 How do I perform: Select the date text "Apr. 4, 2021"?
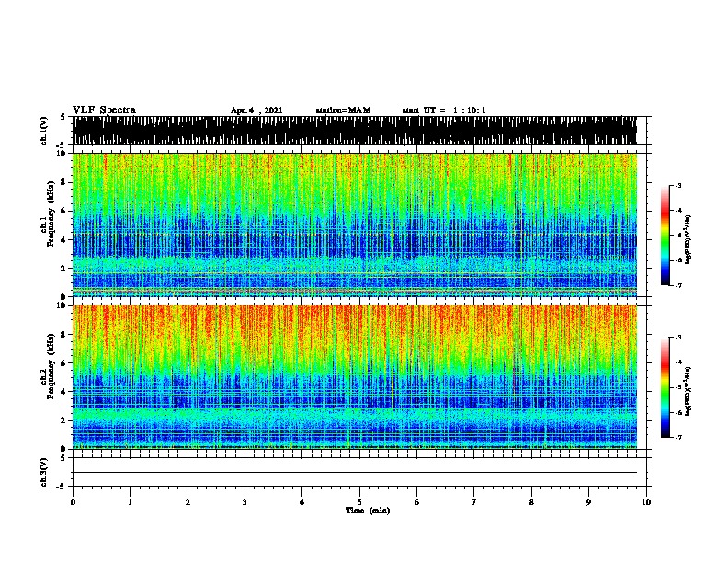pos(256,110)
